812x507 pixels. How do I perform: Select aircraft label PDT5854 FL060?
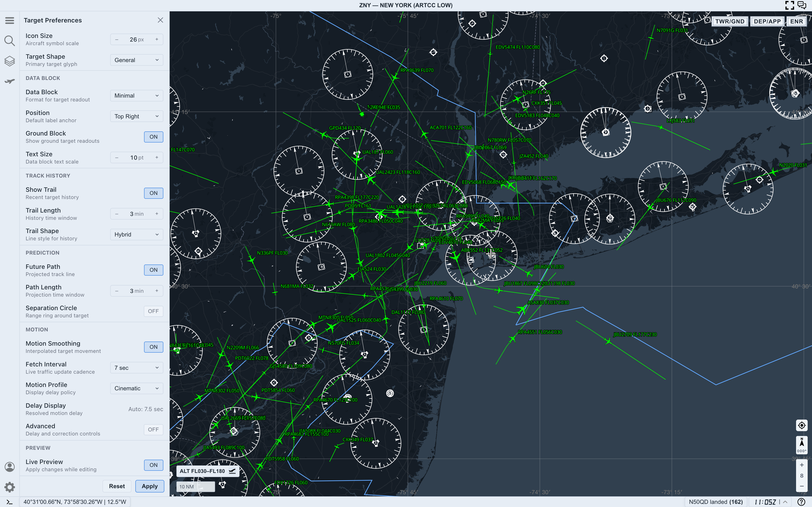278,390
